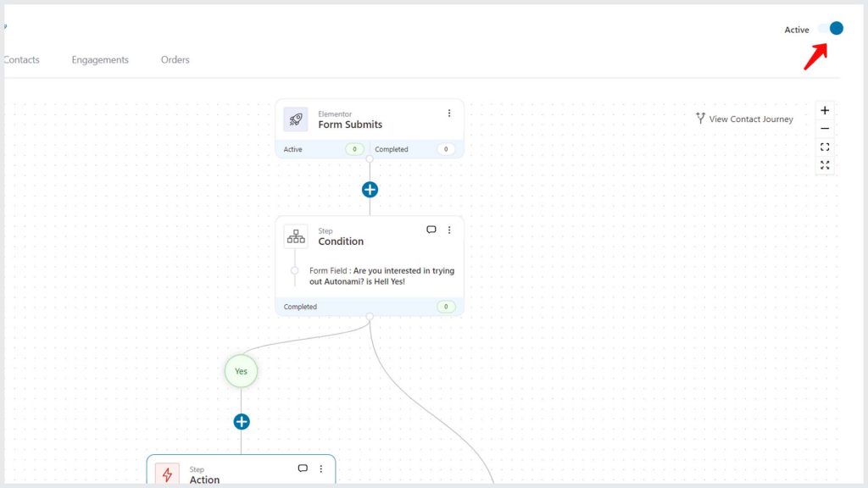This screenshot has width=868, height=488.
Task: Fit workflow to view
Action: (x=825, y=147)
